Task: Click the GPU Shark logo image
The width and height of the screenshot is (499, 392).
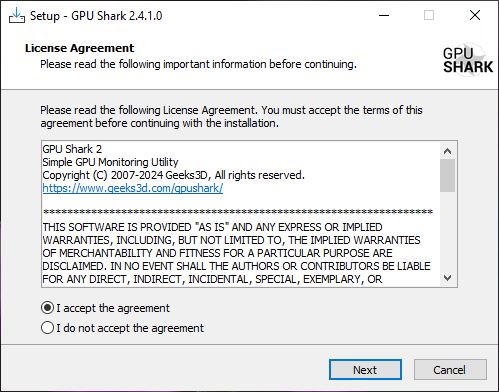Action: [468, 60]
